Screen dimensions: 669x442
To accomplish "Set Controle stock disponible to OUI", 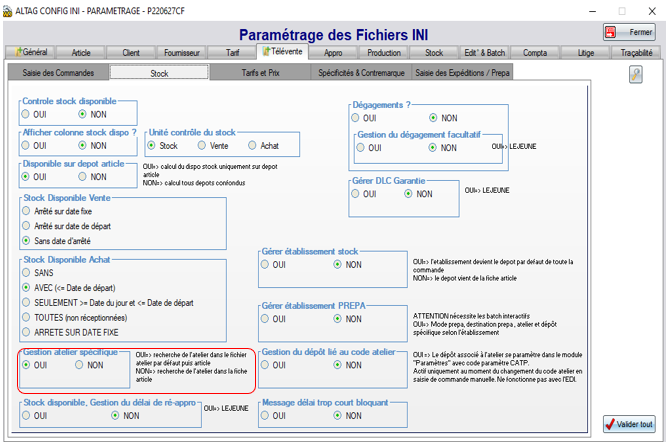I will coord(27,115).
